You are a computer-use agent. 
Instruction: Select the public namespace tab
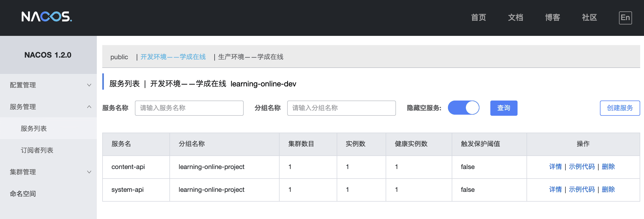(x=119, y=57)
